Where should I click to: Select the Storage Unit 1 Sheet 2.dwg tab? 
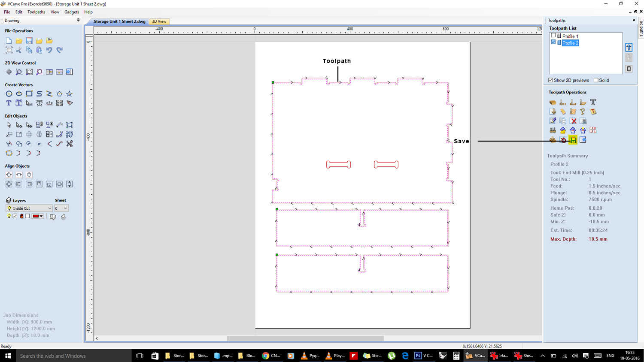click(x=119, y=21)
